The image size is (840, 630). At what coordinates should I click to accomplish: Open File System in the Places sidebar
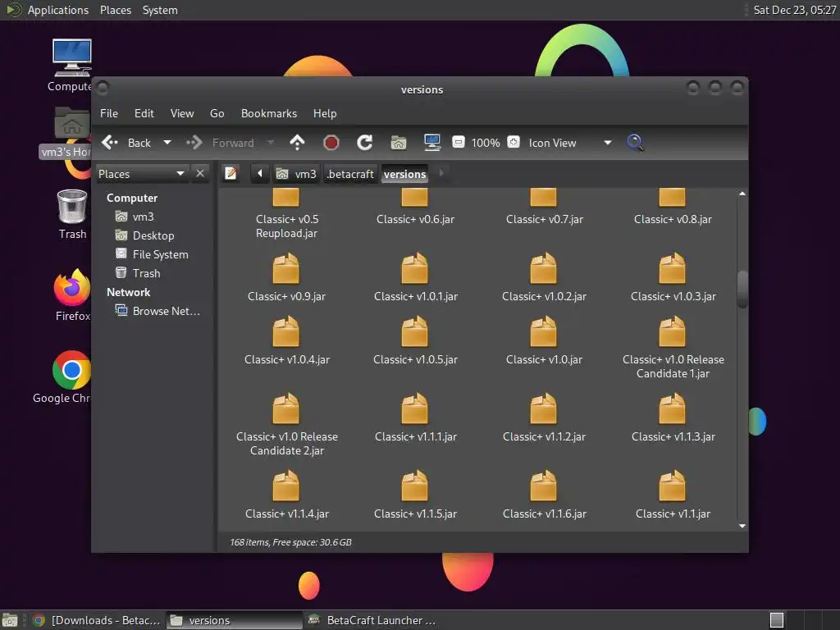(160, 254)
